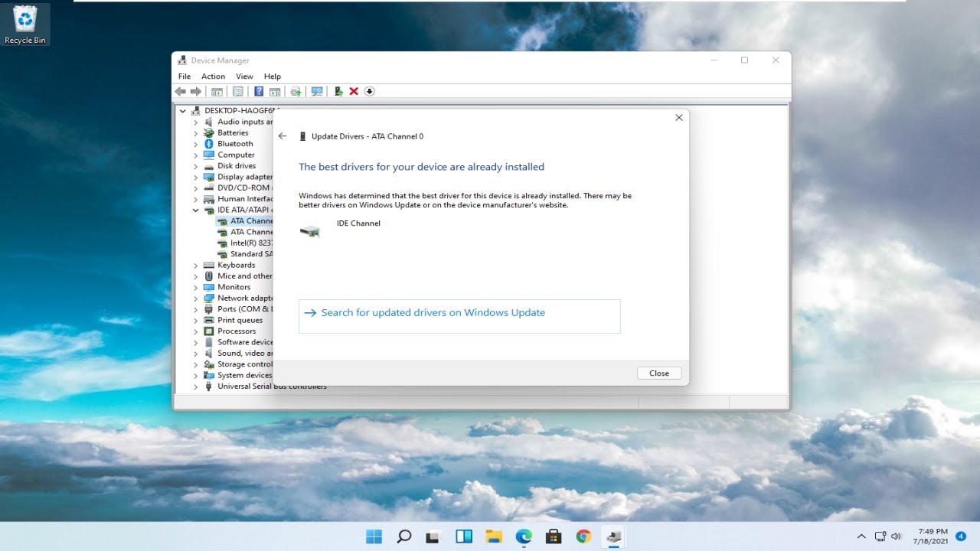Toggle the Show/Hide Action Pane toolbar icon
The height and width of the screenshot is (551, 980).
[x=275, y=91]
